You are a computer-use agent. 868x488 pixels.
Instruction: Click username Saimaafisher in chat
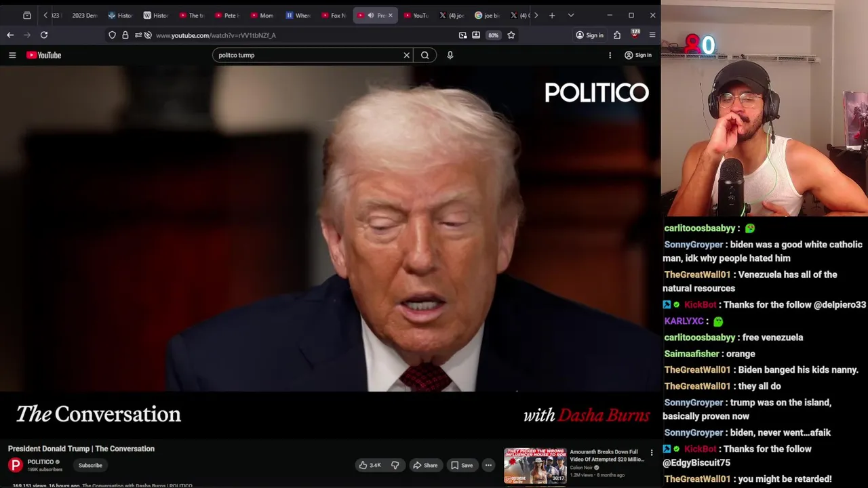point(692,354)
